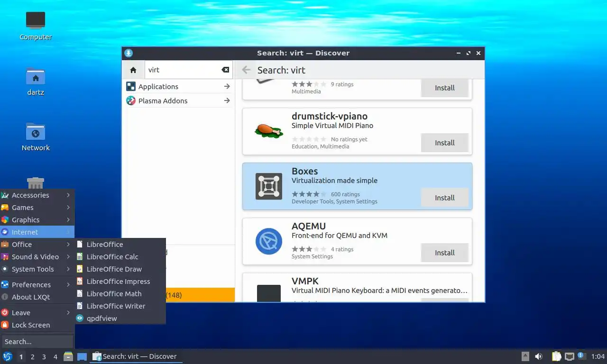Launch the file manager from the panel
This screenshot has height=364, width=607.
[68, 356]
